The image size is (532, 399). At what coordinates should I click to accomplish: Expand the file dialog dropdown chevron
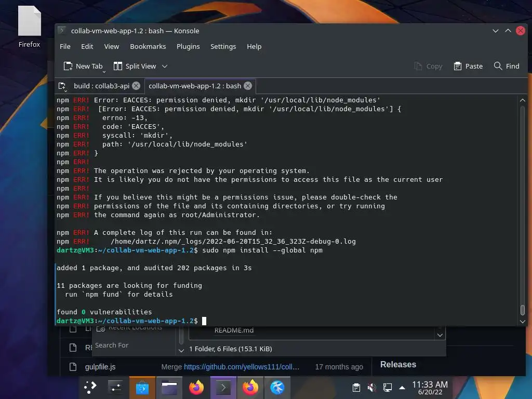point(440,335)
